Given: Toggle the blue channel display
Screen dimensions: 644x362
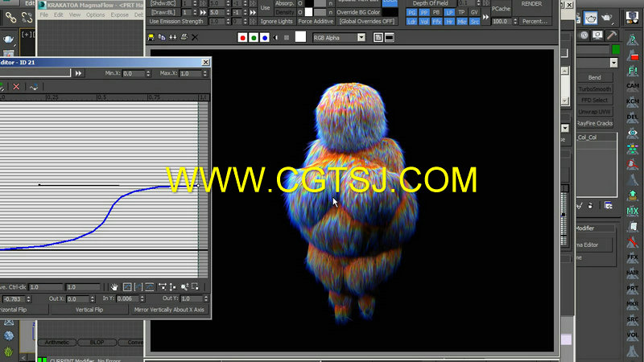Looking at the screenshot, I should click(x=265, y=38).
